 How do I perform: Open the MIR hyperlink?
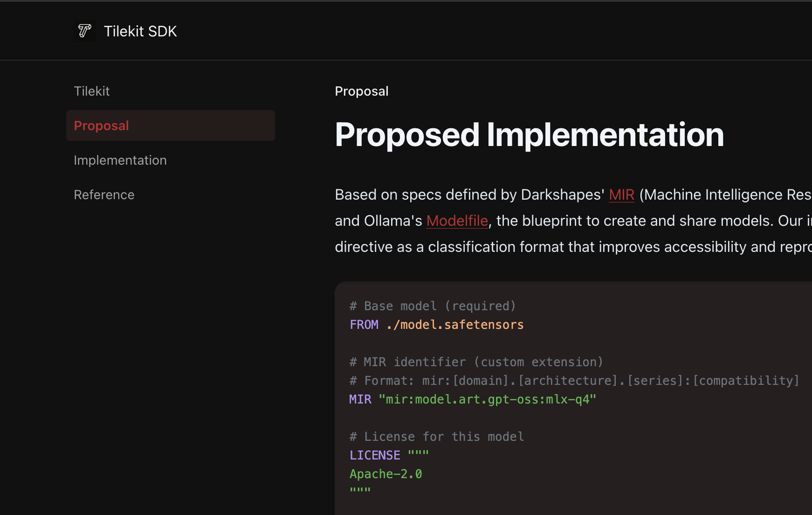622,195
